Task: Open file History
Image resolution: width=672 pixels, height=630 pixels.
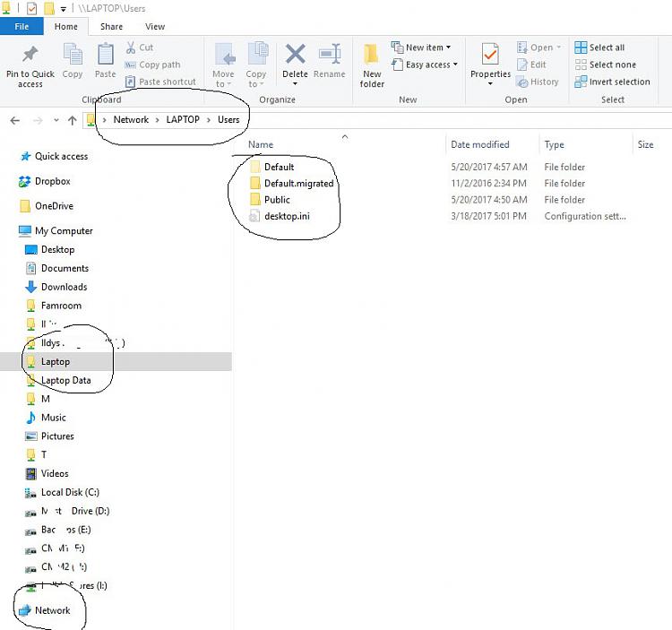Action: point(538,82)
